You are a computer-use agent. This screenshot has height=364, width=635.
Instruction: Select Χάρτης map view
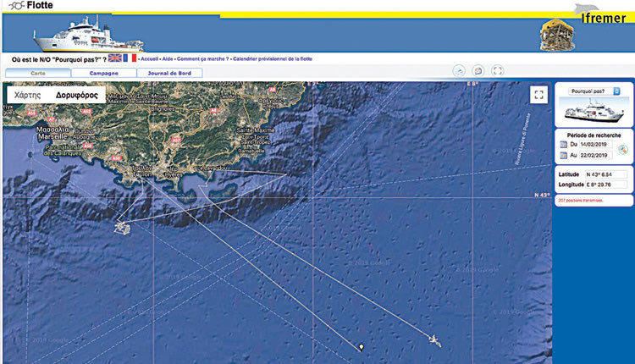28,95
